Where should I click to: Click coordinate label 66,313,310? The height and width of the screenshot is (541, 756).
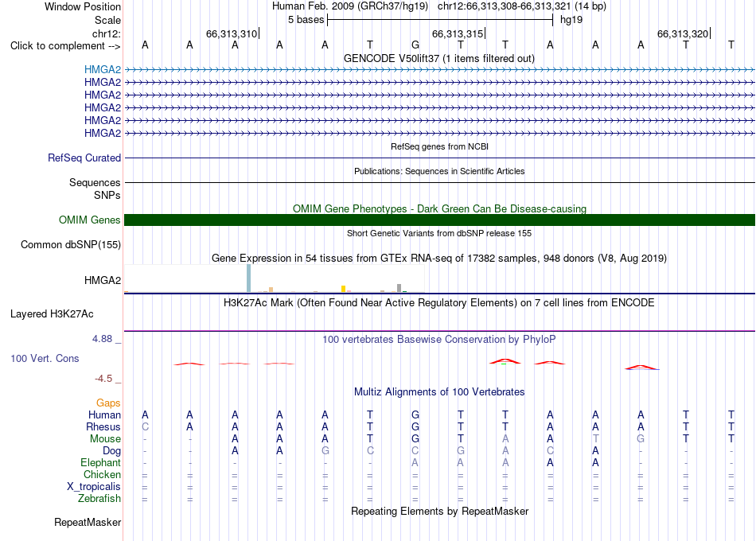click(x=232, y=33)
